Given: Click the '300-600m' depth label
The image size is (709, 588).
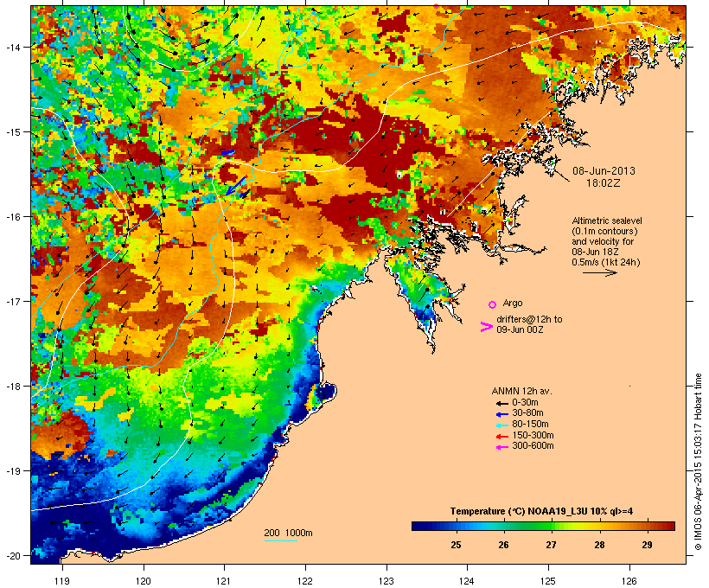Looking at the screenshot, I should point(533,446).
